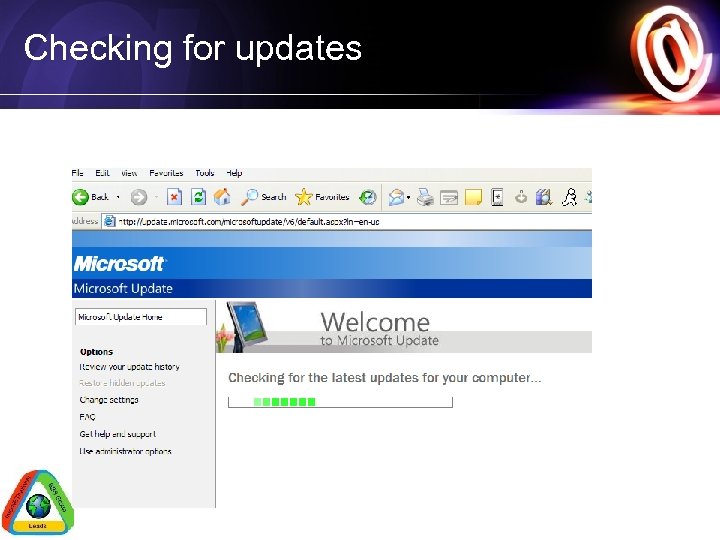Open the Edit menu
720x540 pixels.
click(102, 173)
